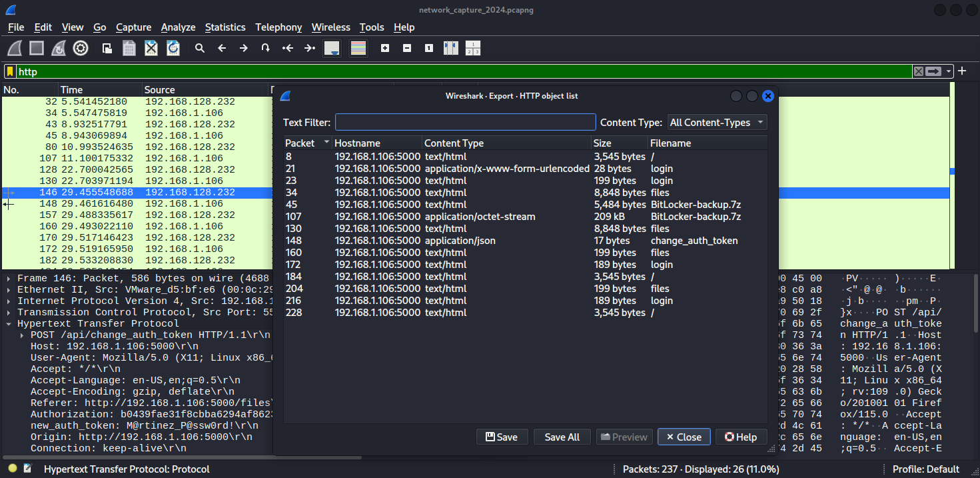Click packet details horizontal scrollbar
The width and height of the screenshot is (980, 478).
[x=183, y=457]
